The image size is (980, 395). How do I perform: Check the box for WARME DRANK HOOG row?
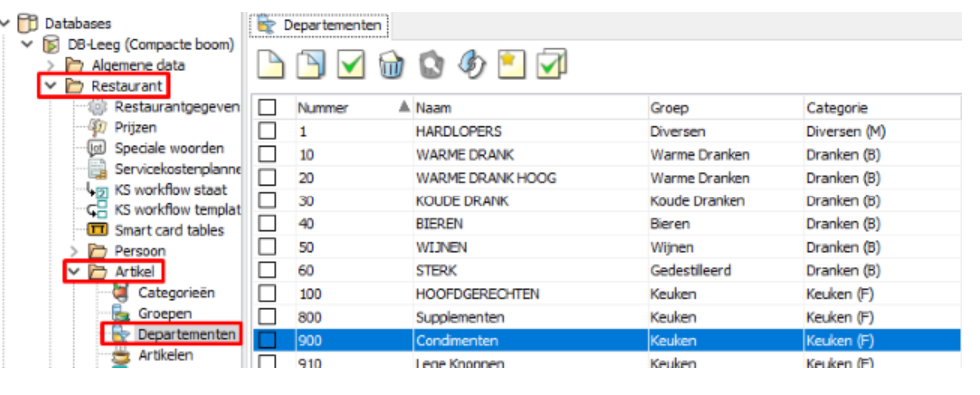(x=267, y=177)
